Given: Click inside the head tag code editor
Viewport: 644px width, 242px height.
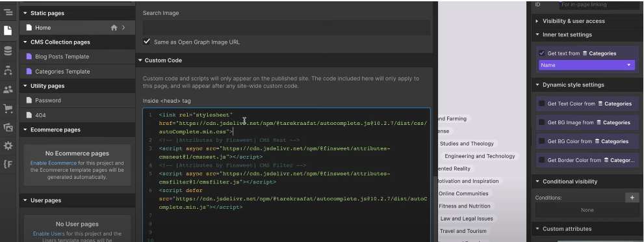Looking at the screenshot, I should pyautogui.click(x=287, y=175).
